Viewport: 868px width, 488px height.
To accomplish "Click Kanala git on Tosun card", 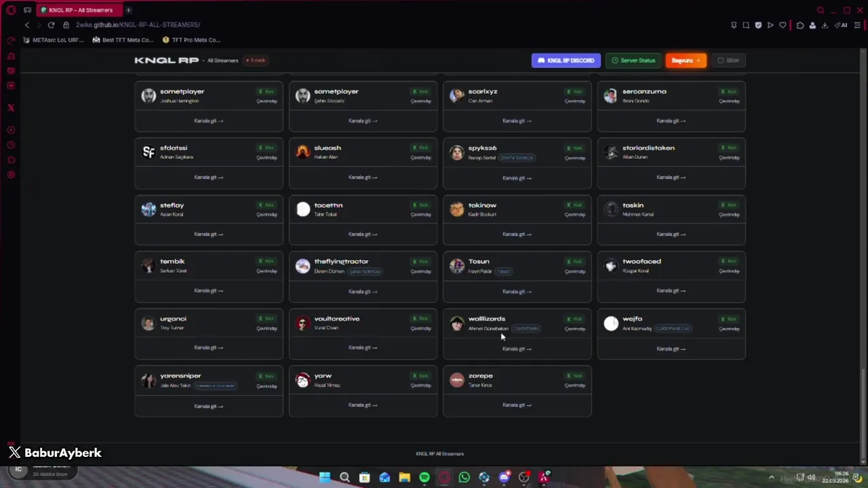I will click(x=517, y=291).
